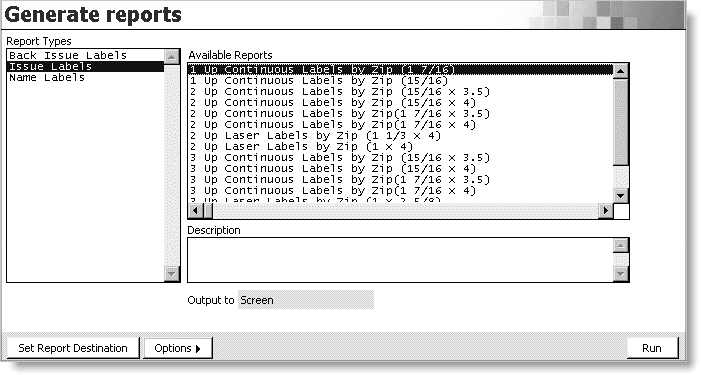The height and width of the screenshot is (375, 701).
Task: Click Set Report Destination button
Action: 73,348
